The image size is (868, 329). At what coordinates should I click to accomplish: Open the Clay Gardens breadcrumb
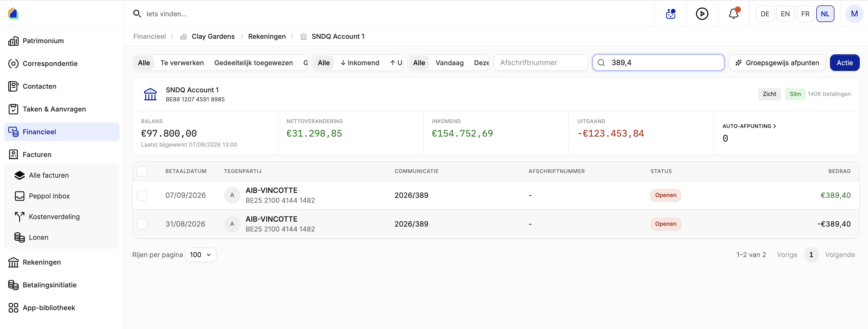coord(213,36)
